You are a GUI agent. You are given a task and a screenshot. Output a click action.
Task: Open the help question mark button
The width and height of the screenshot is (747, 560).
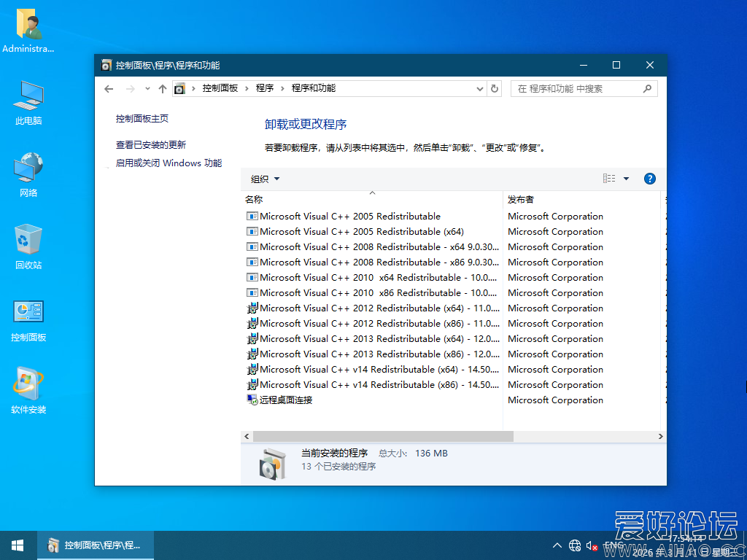650,179
